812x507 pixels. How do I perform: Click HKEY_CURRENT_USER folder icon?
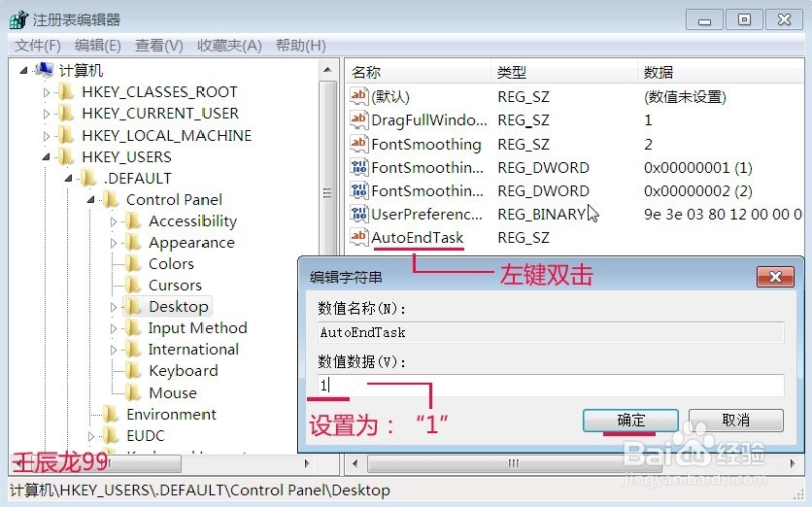tap(66, 114)
